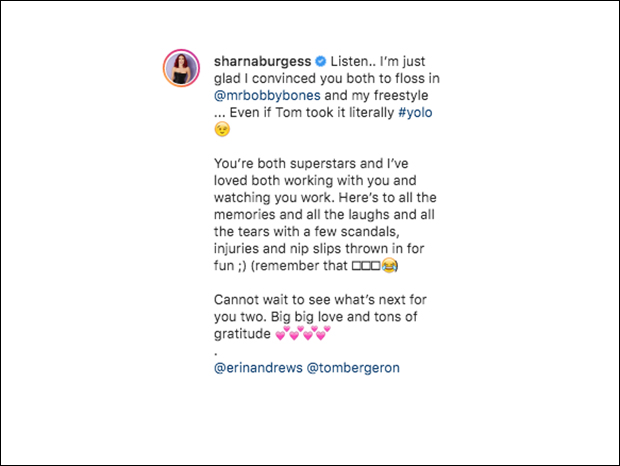Open the @mrbobbybones mention

[267, 96]
